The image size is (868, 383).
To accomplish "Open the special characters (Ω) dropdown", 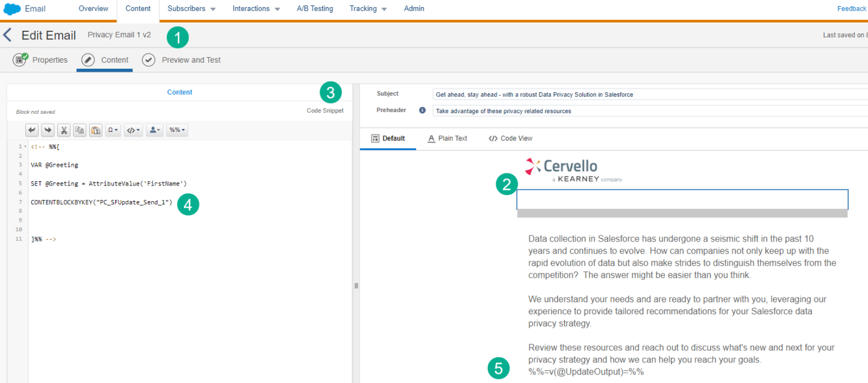I will pos(113,130).
